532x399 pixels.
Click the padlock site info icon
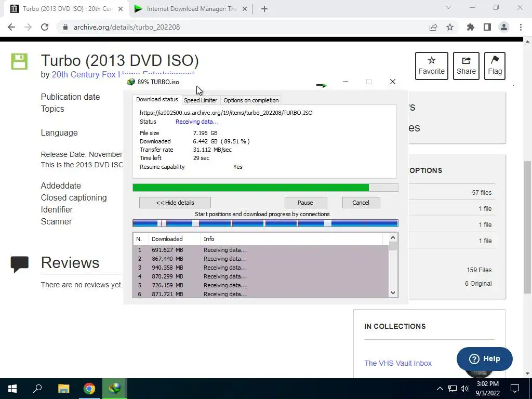(x=65, y=27)
